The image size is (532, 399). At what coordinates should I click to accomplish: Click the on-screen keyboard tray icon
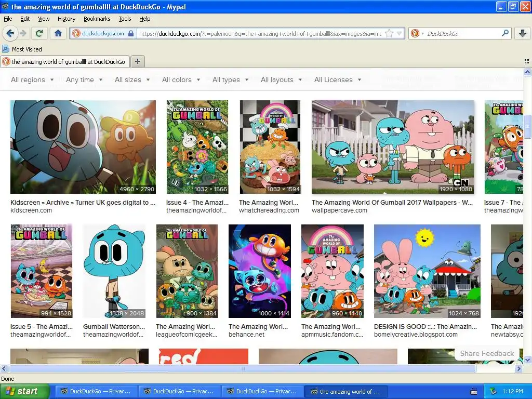[474, 392]
